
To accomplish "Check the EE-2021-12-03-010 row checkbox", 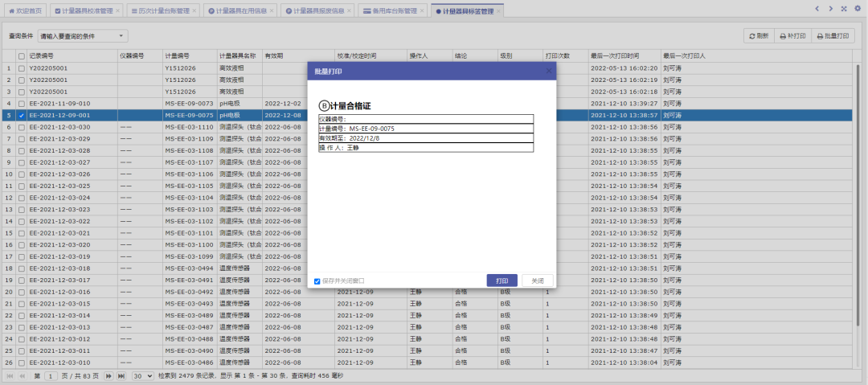I will click(x=22, y=362).
